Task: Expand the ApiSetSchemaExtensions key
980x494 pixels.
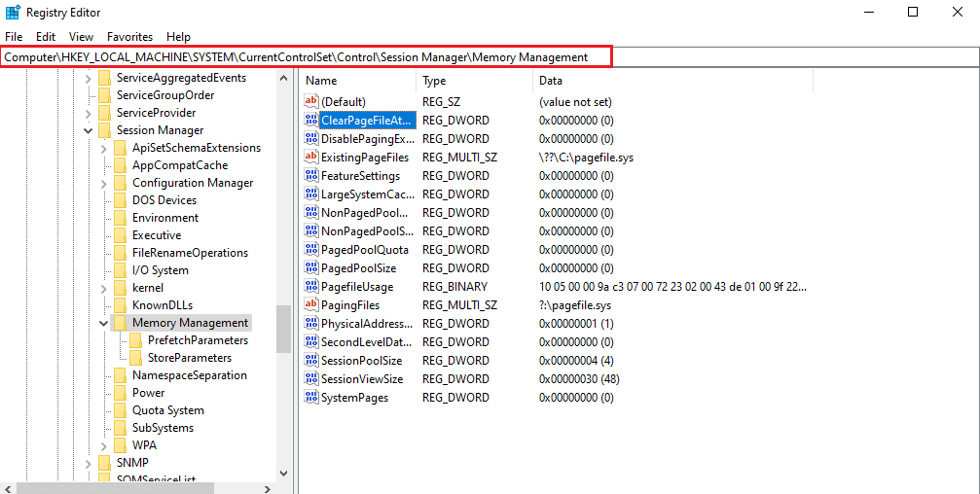Action: click(104, 148)
